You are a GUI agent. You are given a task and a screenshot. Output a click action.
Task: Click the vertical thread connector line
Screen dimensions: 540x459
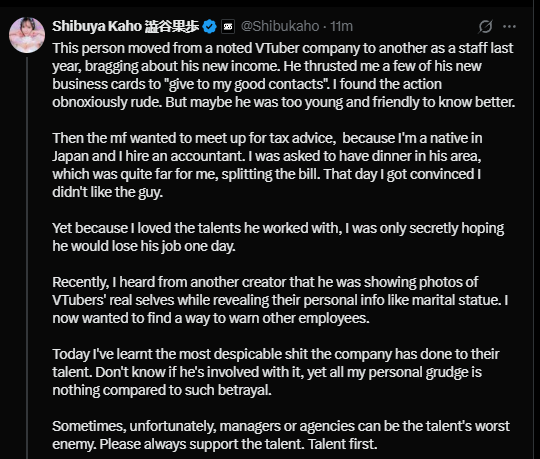click(x=27, y=258)
